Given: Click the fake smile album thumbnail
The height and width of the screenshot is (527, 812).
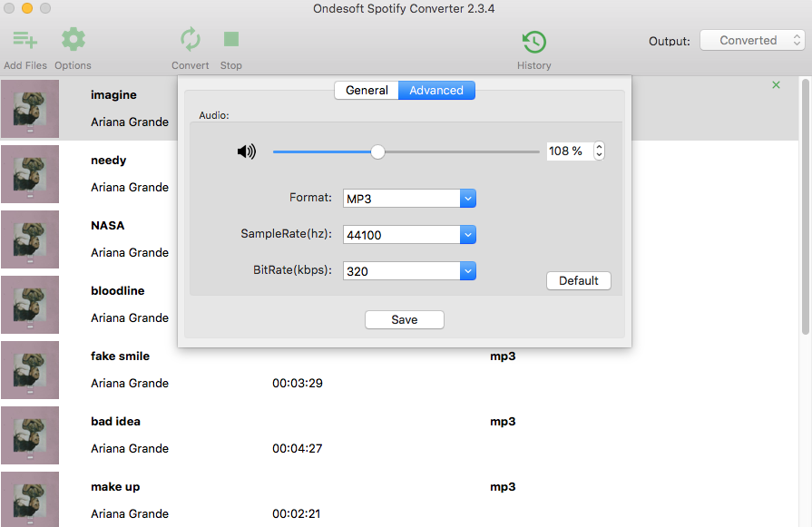Looking at the screenshot, I should click(x=30, y=369).
